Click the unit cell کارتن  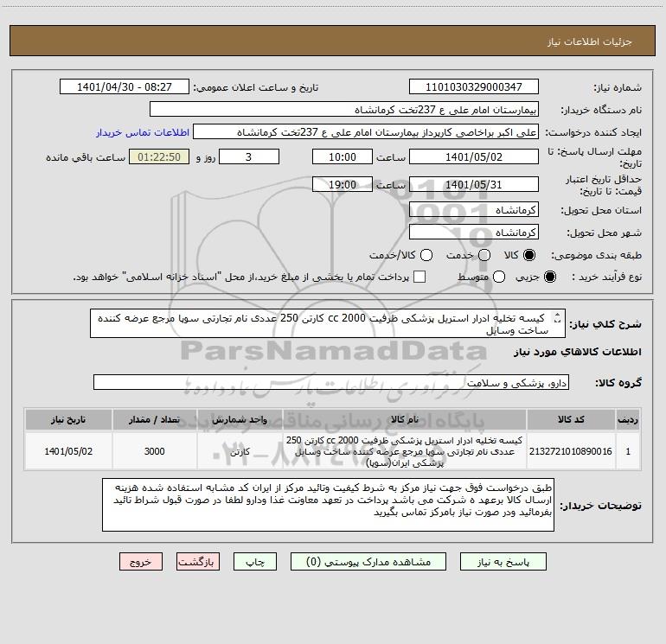click(240, 451)
